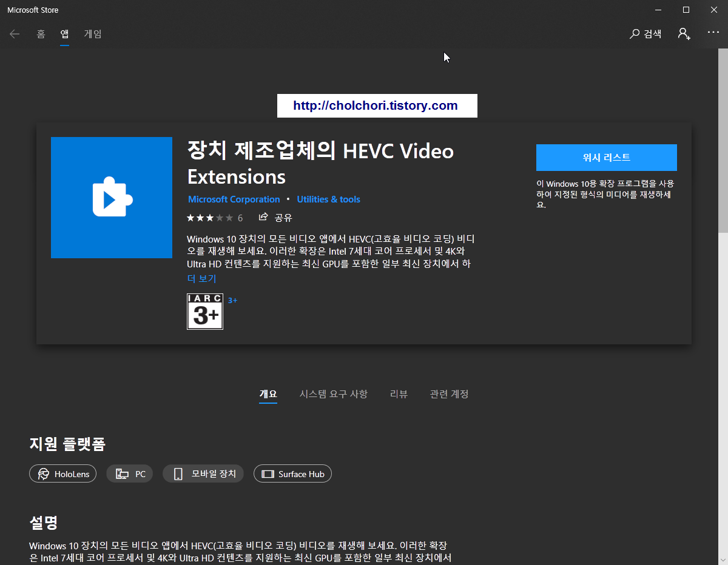Open 검색 search
Viewport: 728px width, 565px height.
pyautogui.click(x=645, y=34)
